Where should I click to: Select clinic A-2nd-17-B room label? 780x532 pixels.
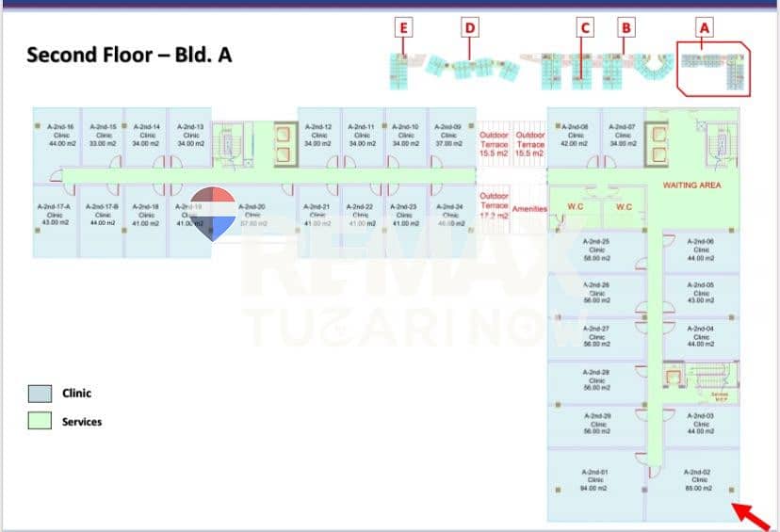(103, 215)
